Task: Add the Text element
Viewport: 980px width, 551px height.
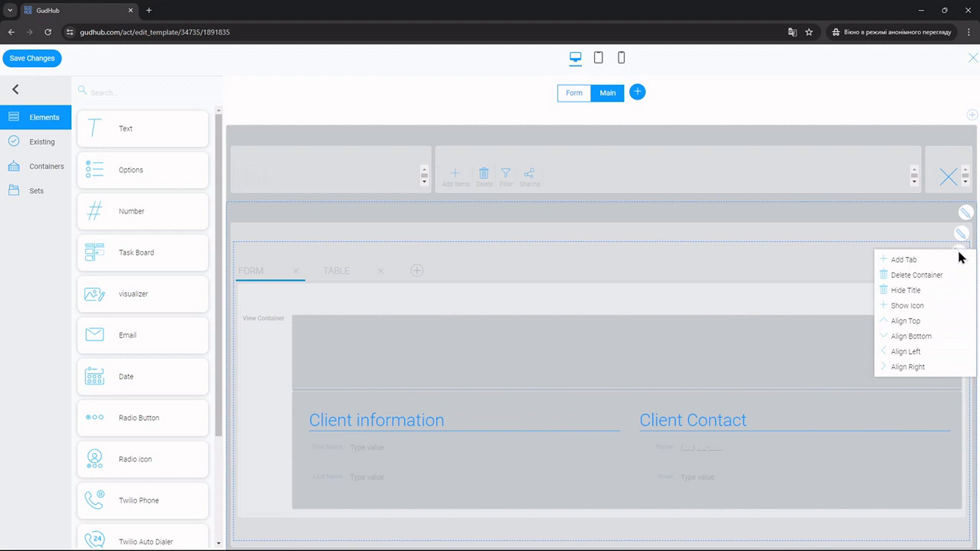Action: point(143,129)
